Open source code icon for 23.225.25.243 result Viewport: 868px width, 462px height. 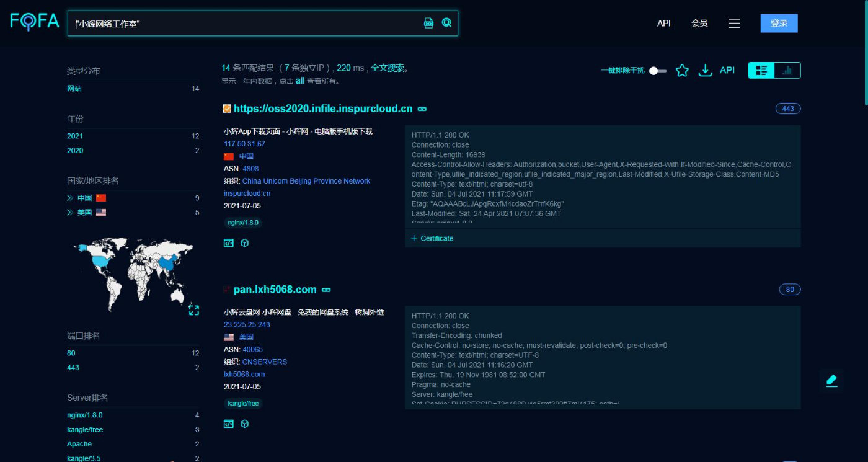pos(229,424)
